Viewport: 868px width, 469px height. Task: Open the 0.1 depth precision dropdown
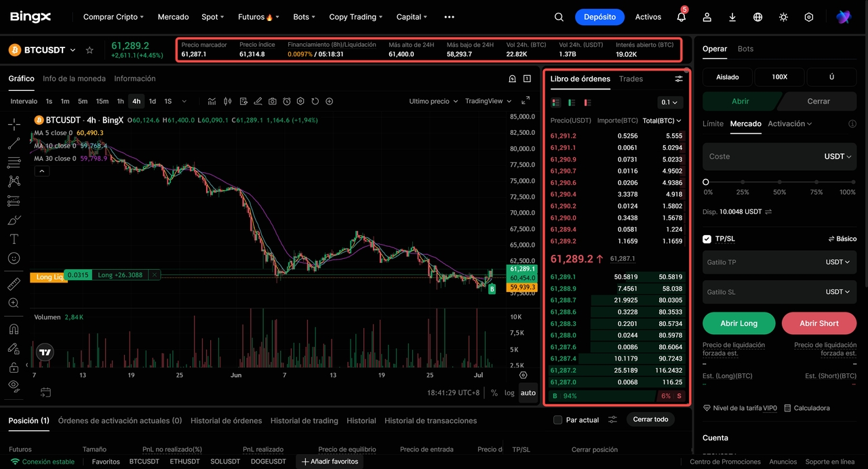[669, 102]
